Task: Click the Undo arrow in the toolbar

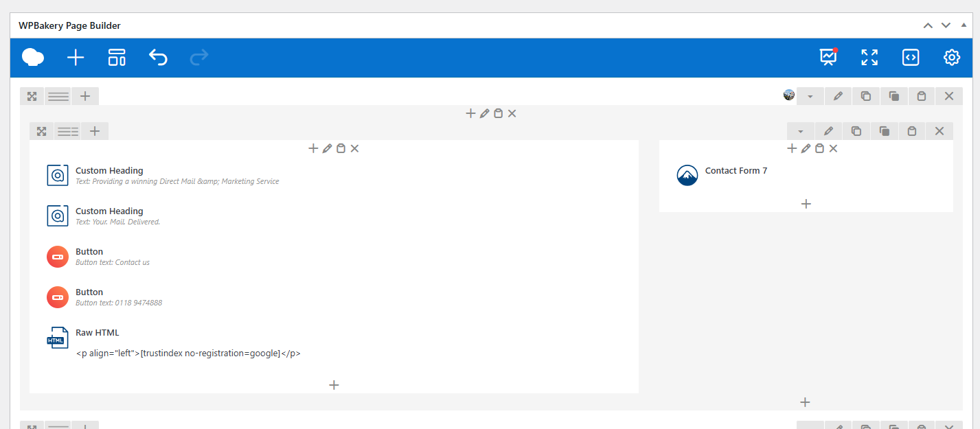Action: click(x=158, y=58)
